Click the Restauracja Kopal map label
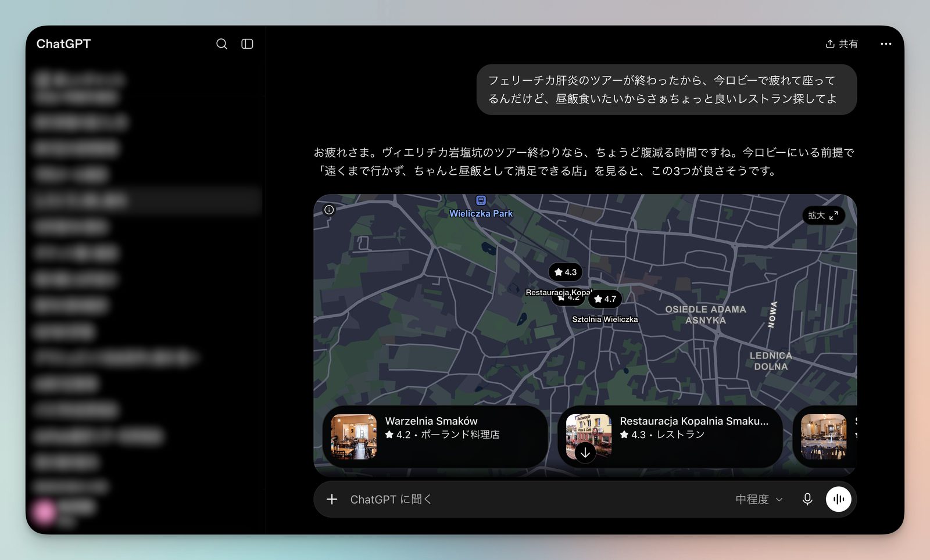Image resolution: width=930 pixels, height=560 pixels. 559,292
